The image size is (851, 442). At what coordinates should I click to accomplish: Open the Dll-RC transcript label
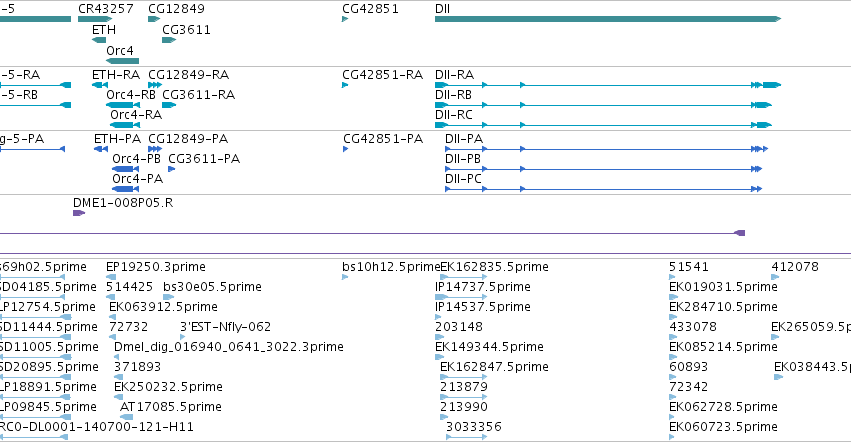(454, 115)
